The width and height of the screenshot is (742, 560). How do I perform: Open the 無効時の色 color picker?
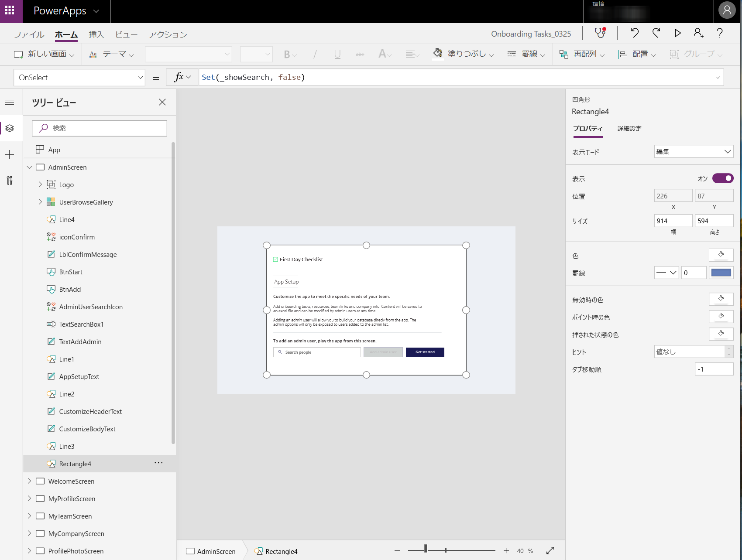[721, 299]
